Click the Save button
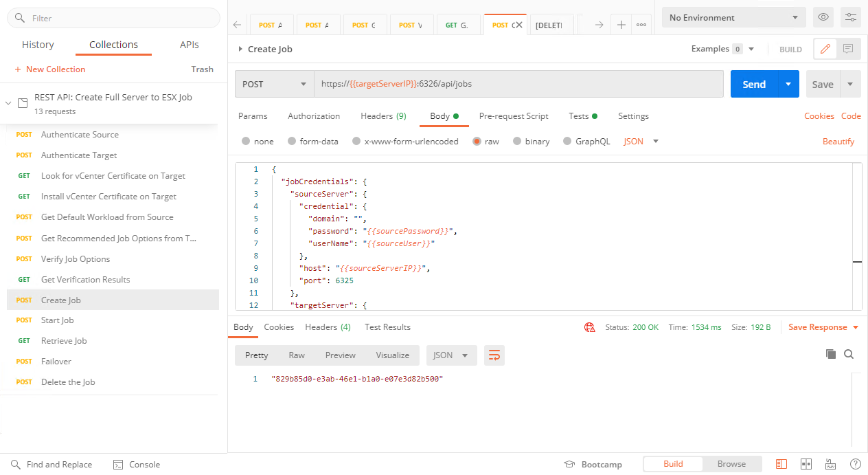Screen dimensions: 868x475 [823, 84]
